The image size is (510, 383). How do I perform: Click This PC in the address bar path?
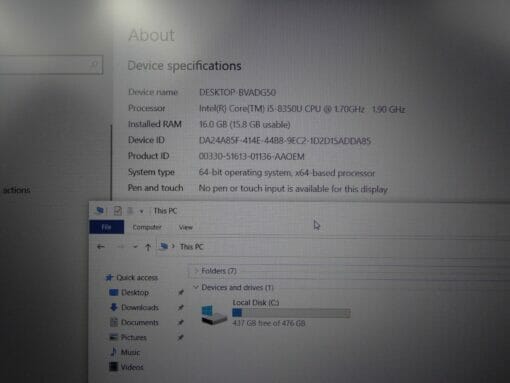pyautogui.click(x=192, y=247)
